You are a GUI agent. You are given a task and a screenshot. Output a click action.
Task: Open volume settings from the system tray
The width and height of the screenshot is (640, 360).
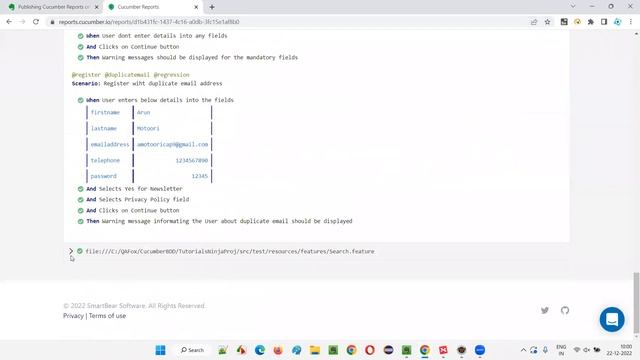tap(587, 350)
